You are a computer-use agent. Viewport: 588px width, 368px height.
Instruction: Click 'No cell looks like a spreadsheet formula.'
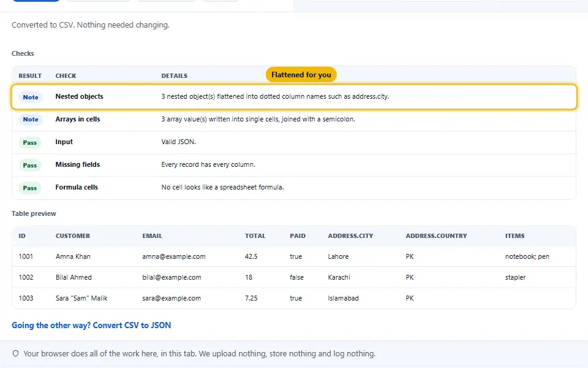pyautogui.click(x=222, y=187)
